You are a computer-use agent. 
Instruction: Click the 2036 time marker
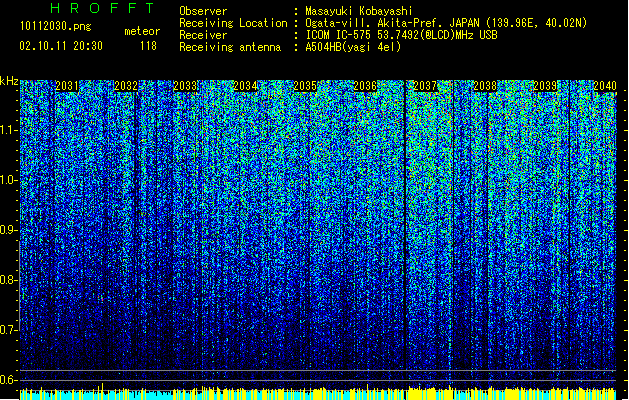pos(365,86)
